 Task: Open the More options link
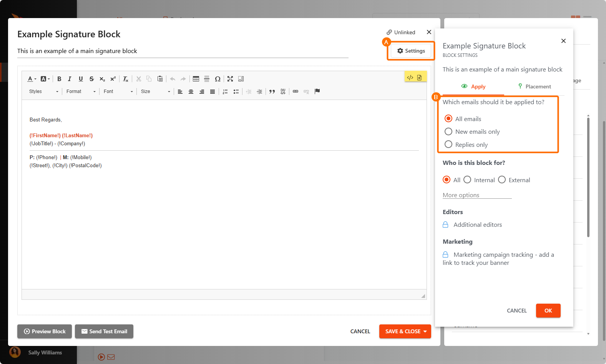coord(461,195)
